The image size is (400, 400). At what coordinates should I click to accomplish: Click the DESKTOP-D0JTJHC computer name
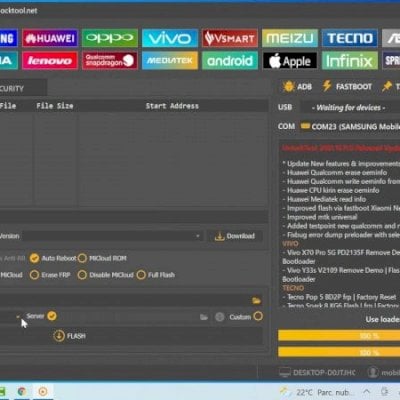click(x=324, y=372)
